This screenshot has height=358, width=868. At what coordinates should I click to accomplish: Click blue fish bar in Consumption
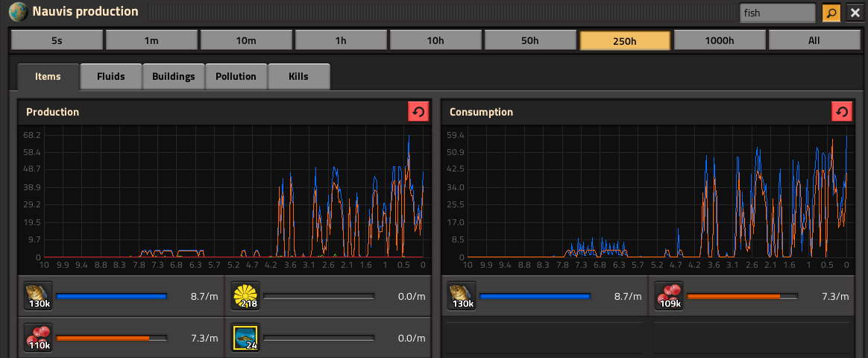click(x=535, y=297)
